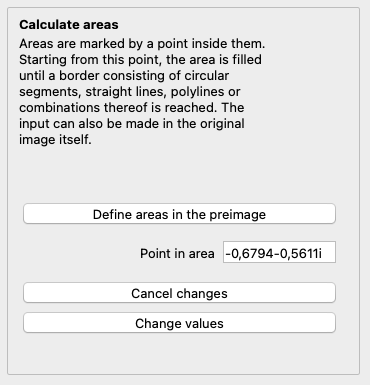Click the Point in area label
Image resolution: width=370 pixels, height=385 pixels.
(x=177, y=253)
